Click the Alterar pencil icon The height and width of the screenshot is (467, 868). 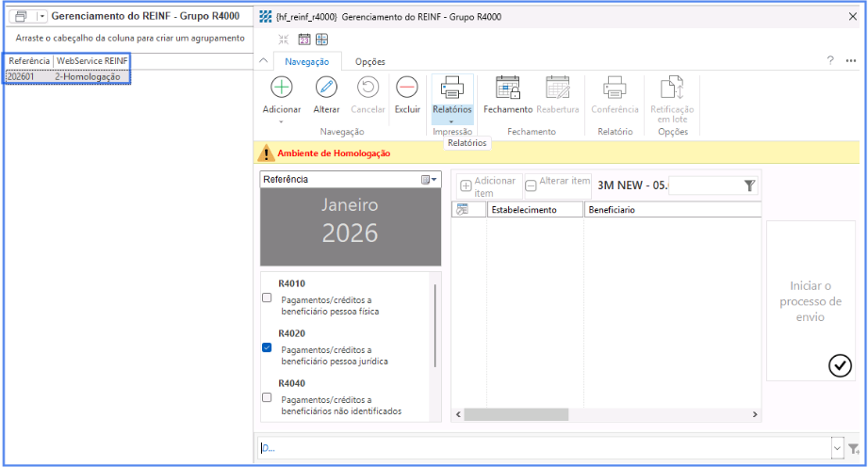[326, 88]
